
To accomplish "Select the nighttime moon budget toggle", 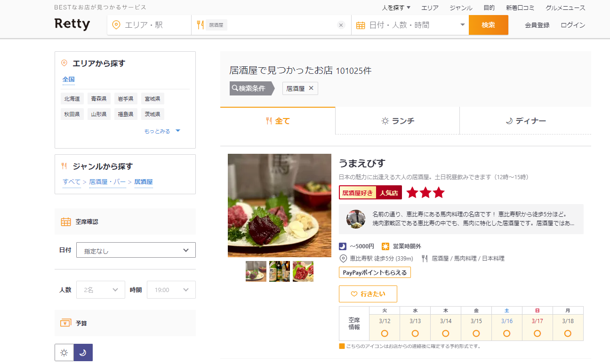I will pos(83,353).
